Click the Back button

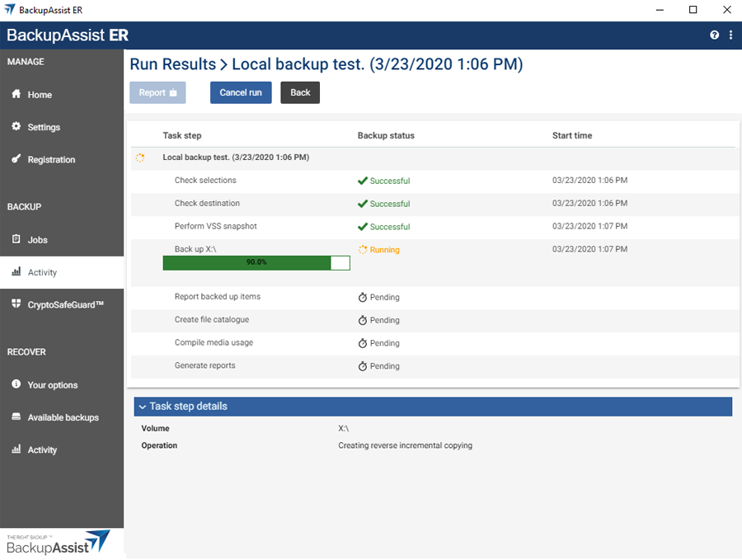click(x=300, y=92)
